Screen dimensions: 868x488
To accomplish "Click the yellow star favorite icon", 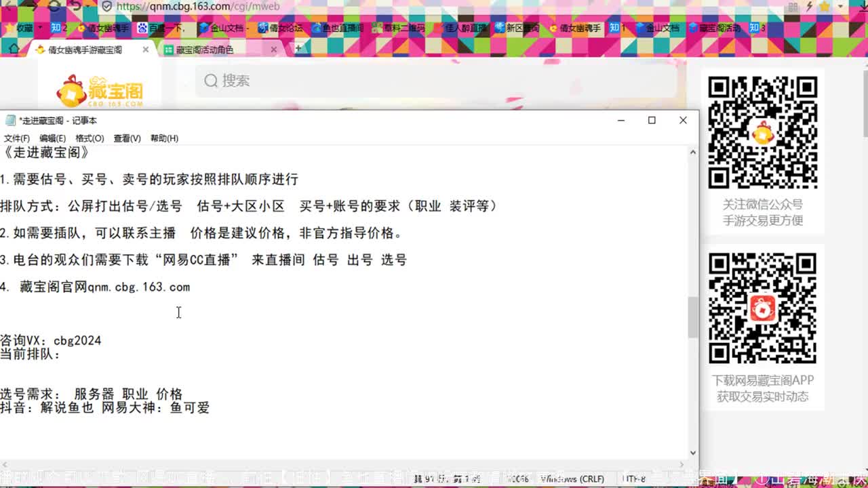I will [825, 6].
